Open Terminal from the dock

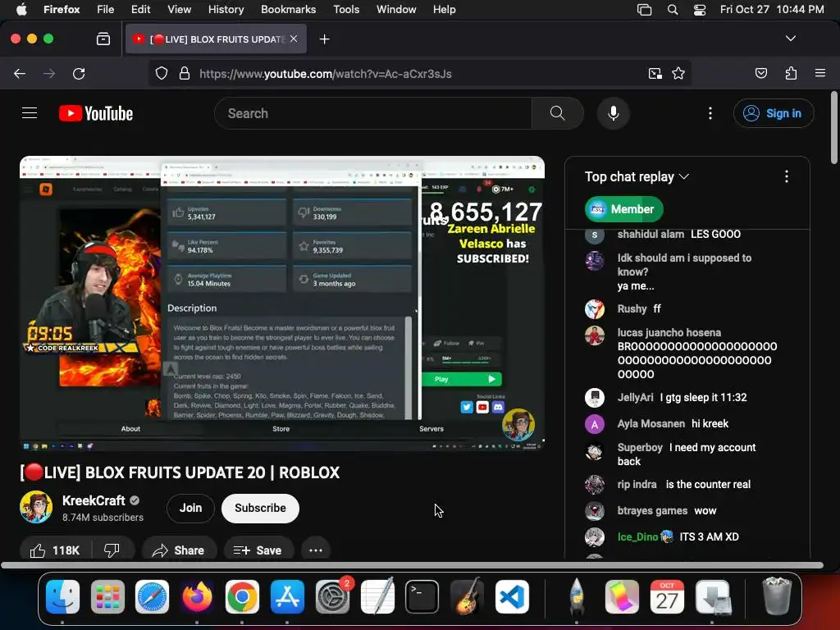point(422,596)
